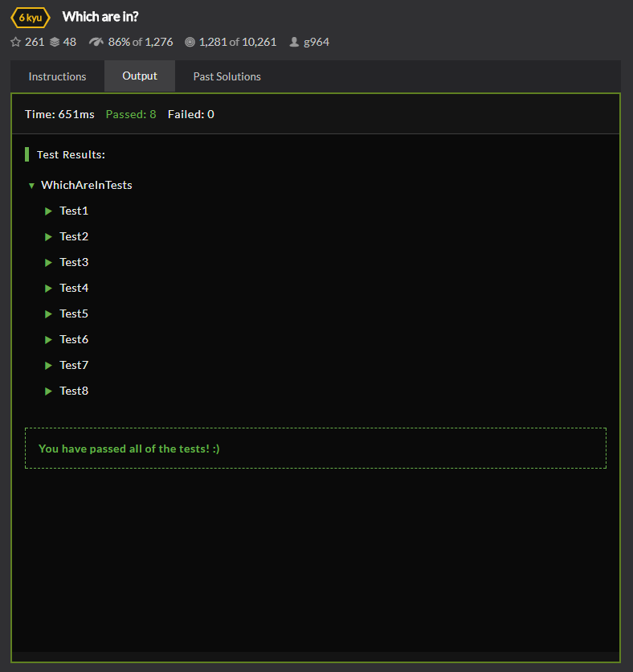Click the '86% of 1,276' satisfaction text
Viewport: 633px width, 672px height.
[141, 42]
